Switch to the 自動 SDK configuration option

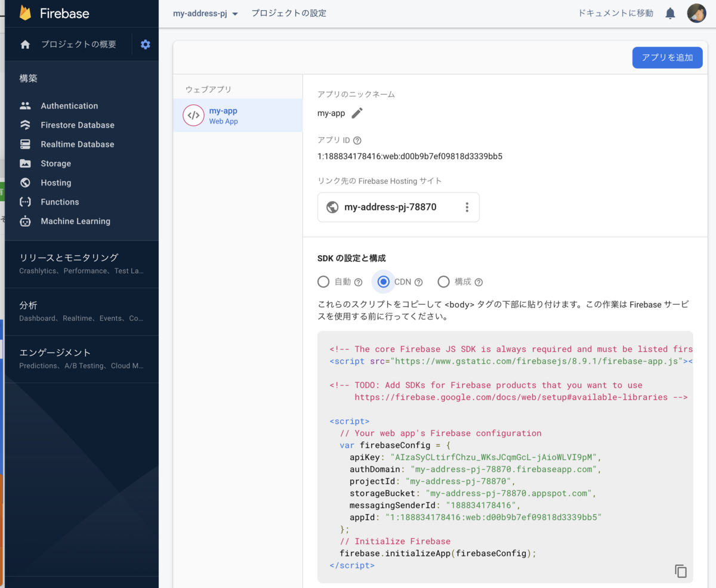323,281
